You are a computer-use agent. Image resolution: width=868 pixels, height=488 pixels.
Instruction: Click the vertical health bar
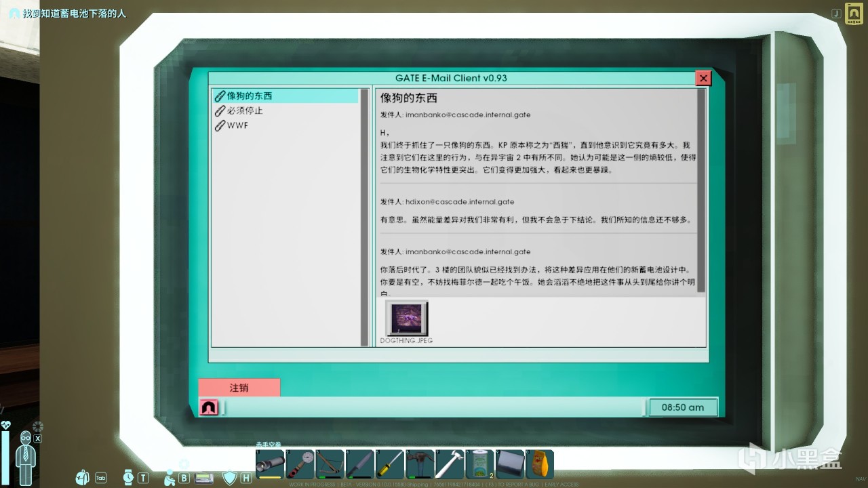[x=6, y=457]
